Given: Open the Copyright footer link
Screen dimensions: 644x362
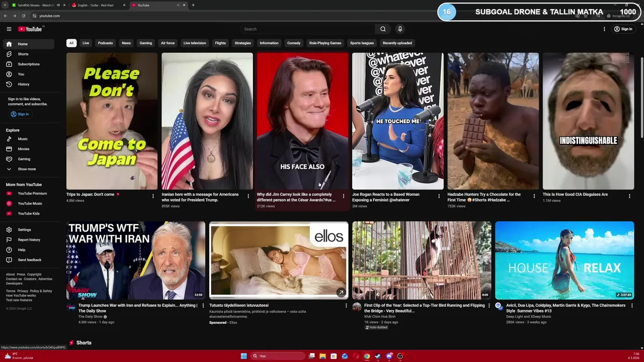Looking at the screenshot, I should (x=34, y=275).
